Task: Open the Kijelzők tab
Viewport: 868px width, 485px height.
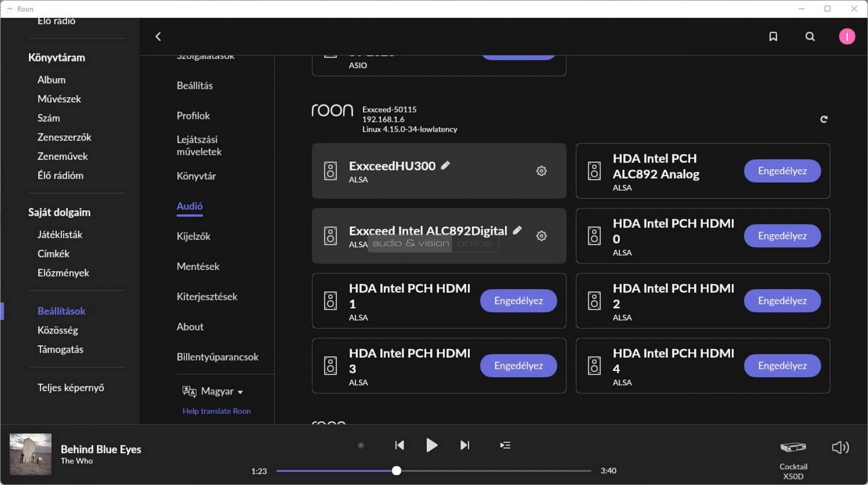Action: coord(193,236)
